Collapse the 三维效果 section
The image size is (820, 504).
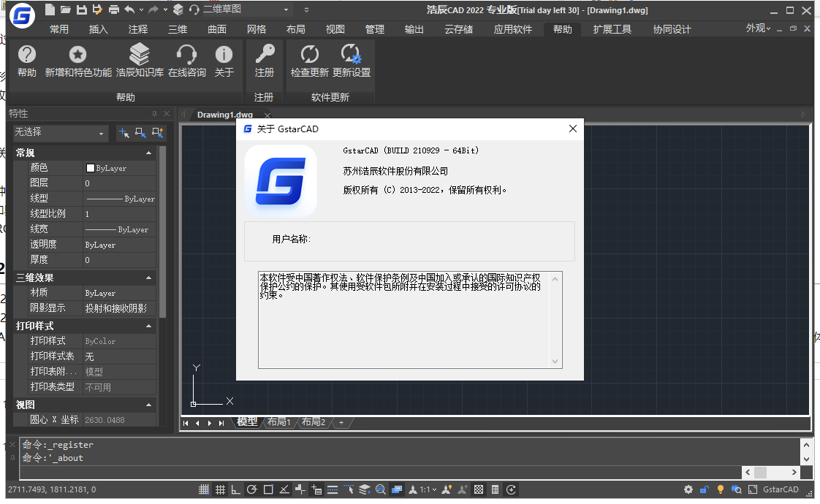tap(148, 278)
